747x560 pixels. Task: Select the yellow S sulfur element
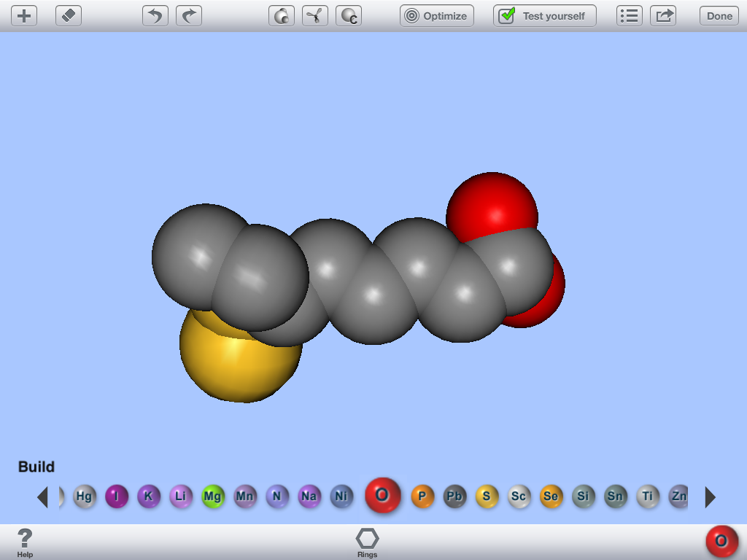click(487, 496)
